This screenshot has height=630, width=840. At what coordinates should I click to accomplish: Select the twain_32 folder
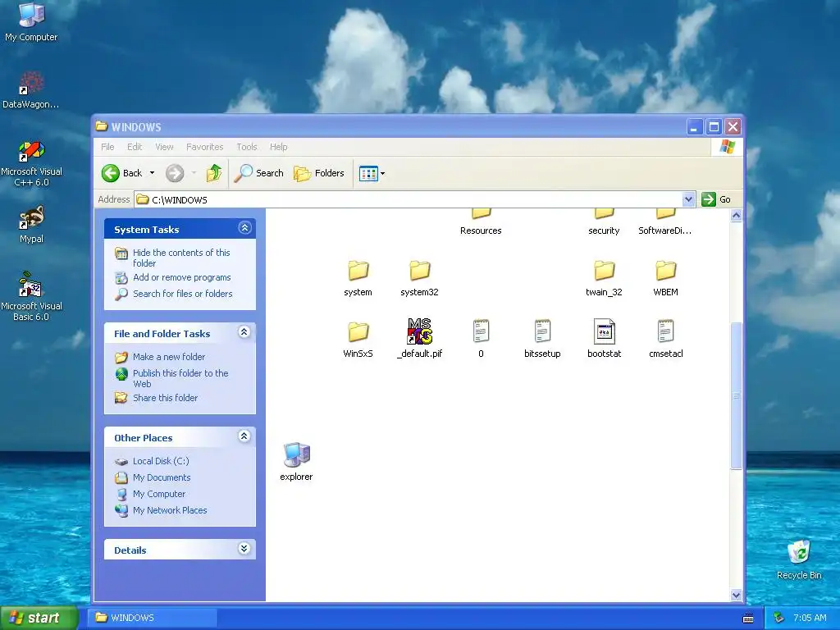[x=604, y=272]
